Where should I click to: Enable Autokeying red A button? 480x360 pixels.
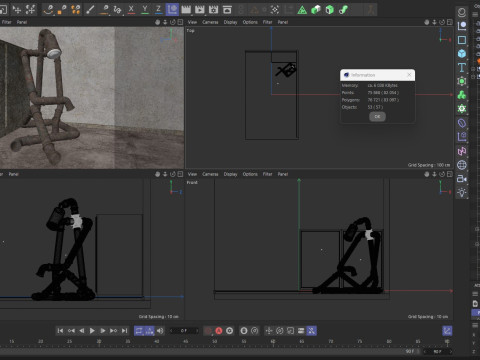coord(219,331)
